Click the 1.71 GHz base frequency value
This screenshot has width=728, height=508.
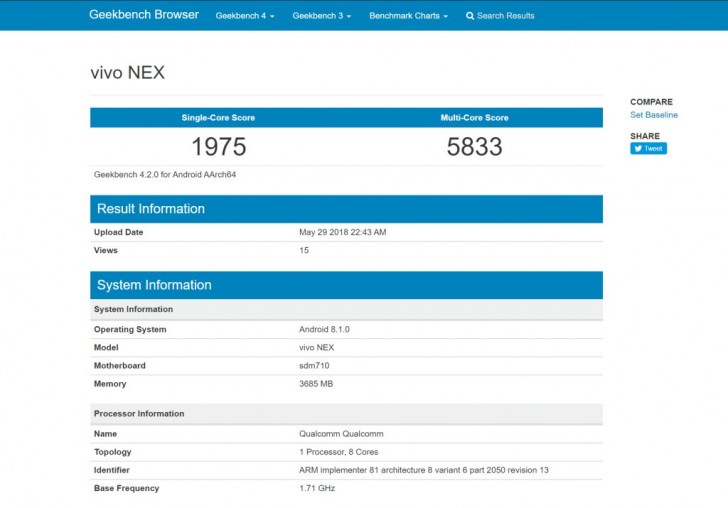pos(317,488)
